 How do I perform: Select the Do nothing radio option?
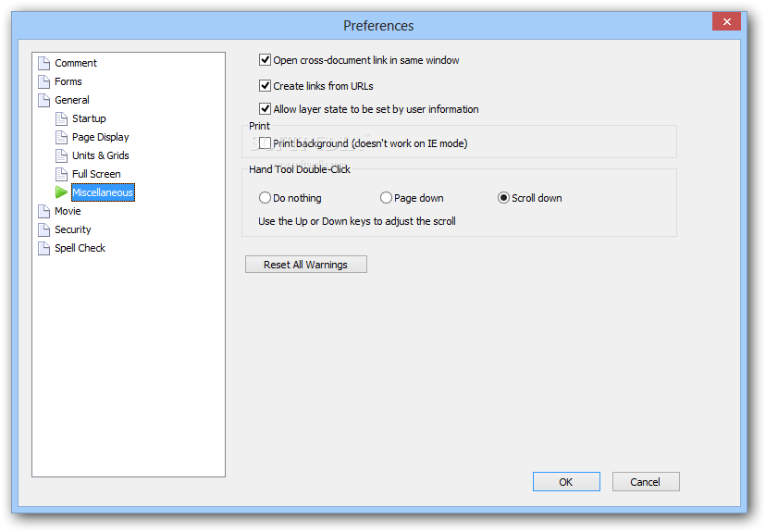click(x=265, y=198)
